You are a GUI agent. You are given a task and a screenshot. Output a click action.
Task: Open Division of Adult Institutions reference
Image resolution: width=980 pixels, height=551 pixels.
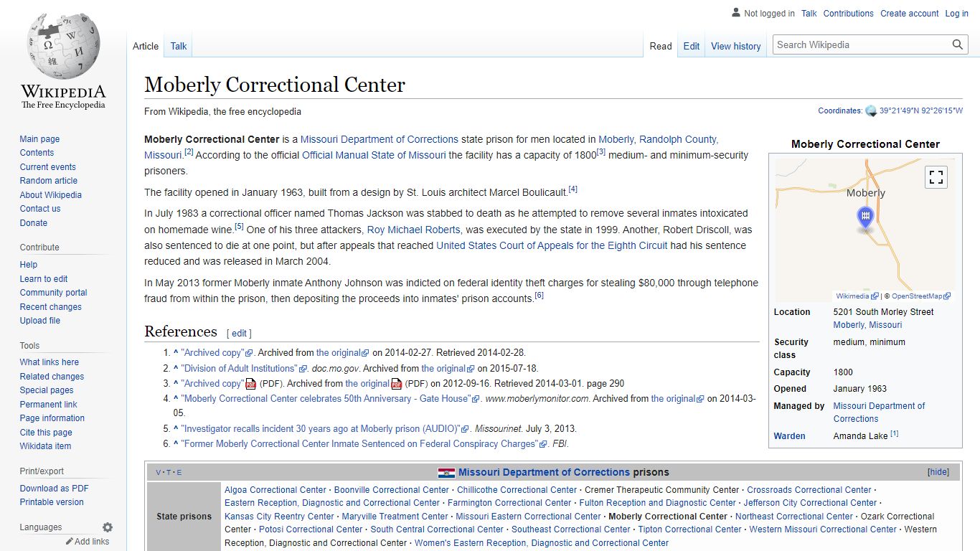[240, 368]
